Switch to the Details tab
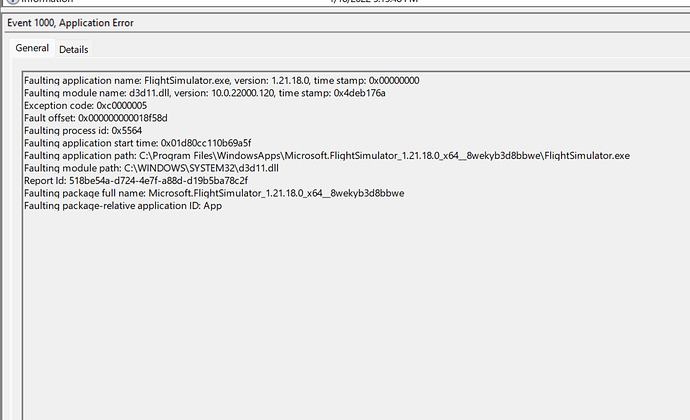Image resolution: width=690 pixels, height=420 pixels. coord(73,49)
